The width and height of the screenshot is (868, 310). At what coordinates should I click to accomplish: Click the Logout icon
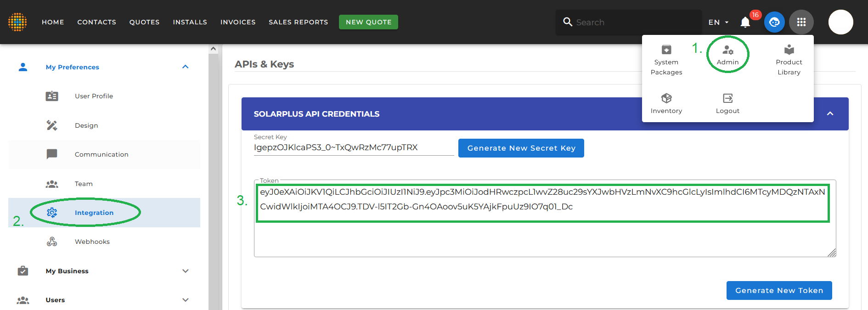pos(728,98)
